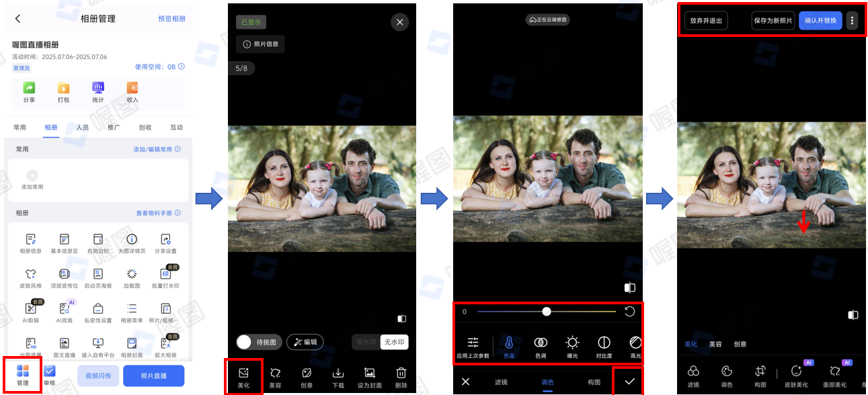
Task: Open 批量打水印 batch watermark icon
Action: point(165,274)
